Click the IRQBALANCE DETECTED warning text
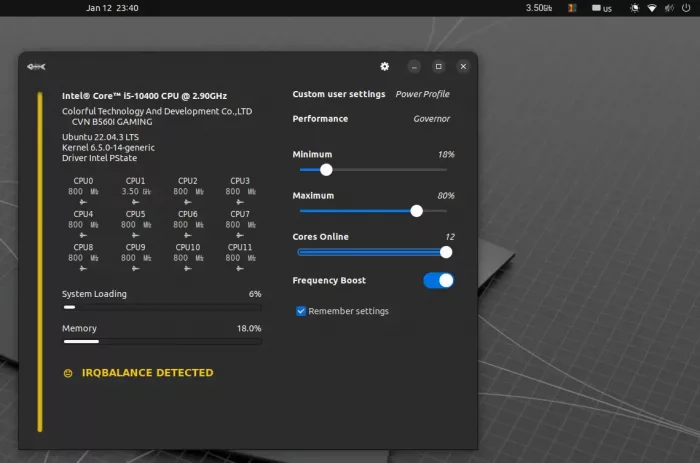The height and width of the screenshot is (463, 700). (147, 373)
